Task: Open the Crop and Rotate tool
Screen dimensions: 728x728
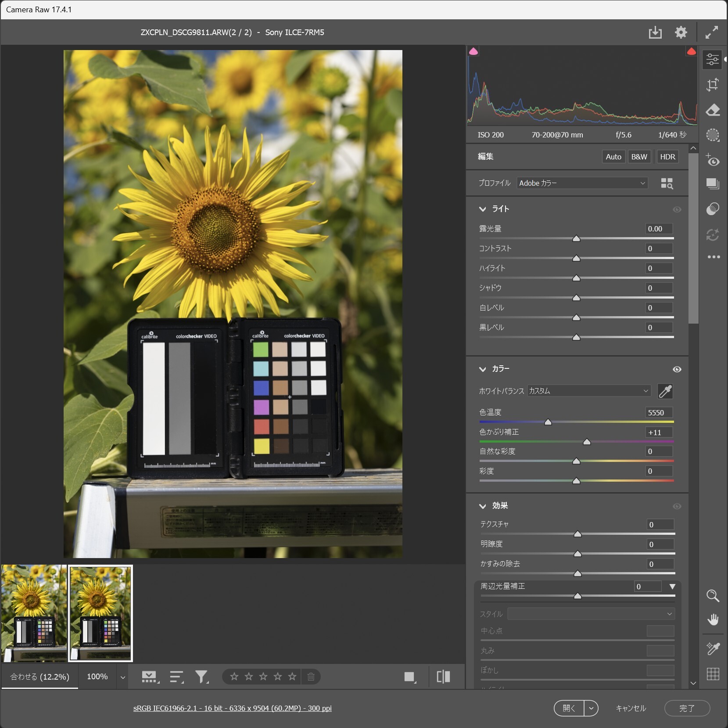Action: pyautogui.click(x=713, y=85)
